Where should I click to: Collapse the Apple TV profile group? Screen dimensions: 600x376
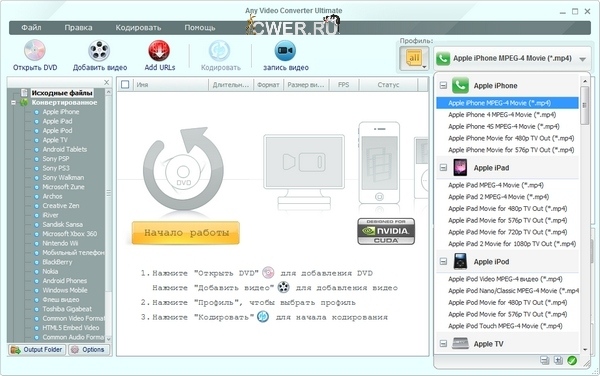coord(443,343)
